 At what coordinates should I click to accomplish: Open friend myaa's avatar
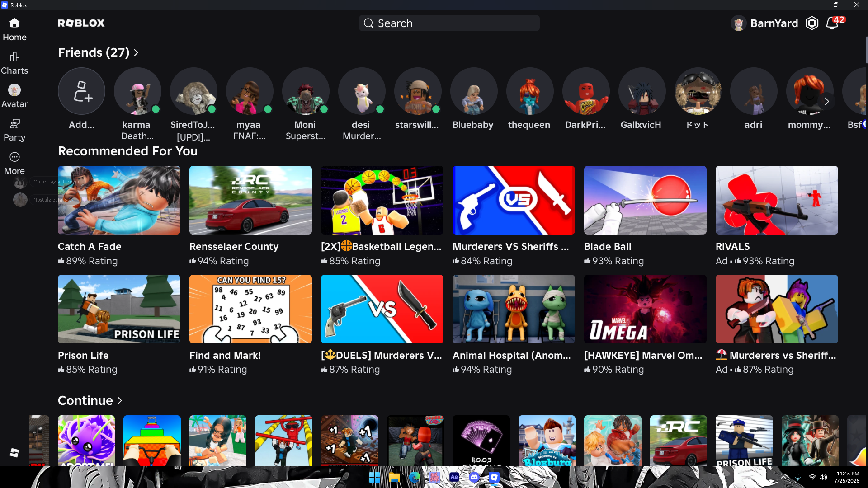(250, 91)
